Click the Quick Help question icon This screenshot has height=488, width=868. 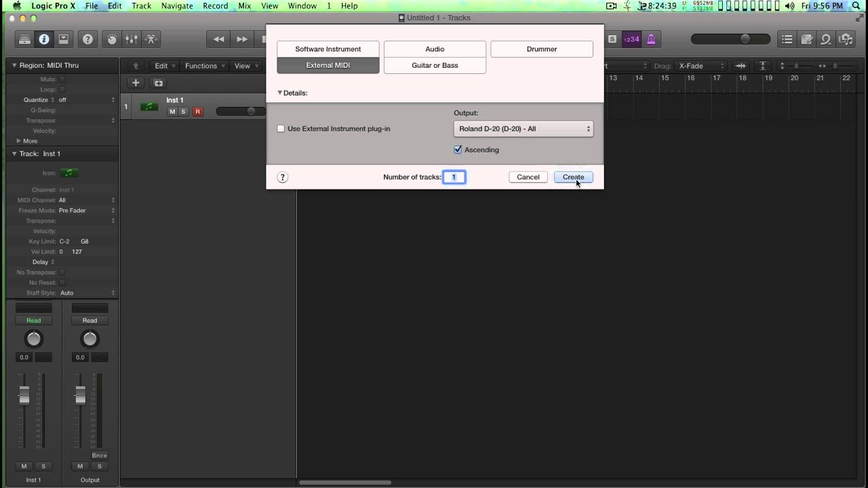click(x=87, y=39)
